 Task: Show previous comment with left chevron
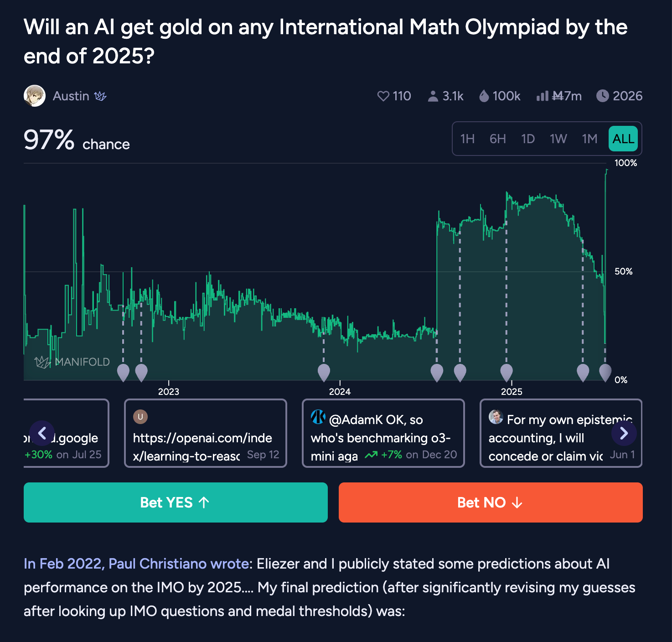[42, 433]
